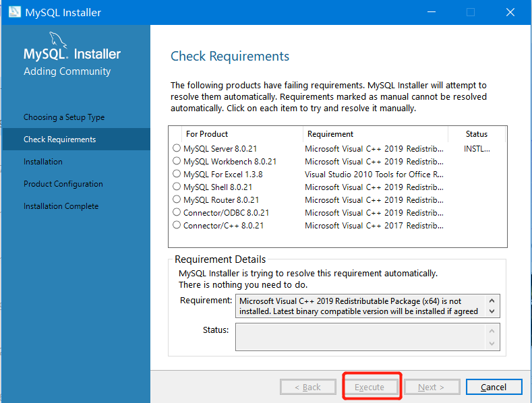Select the Connector/C++ 8.0.21 radio button
Image resolution: width=532 pixels, height=403 pixels.
(177, 225)
